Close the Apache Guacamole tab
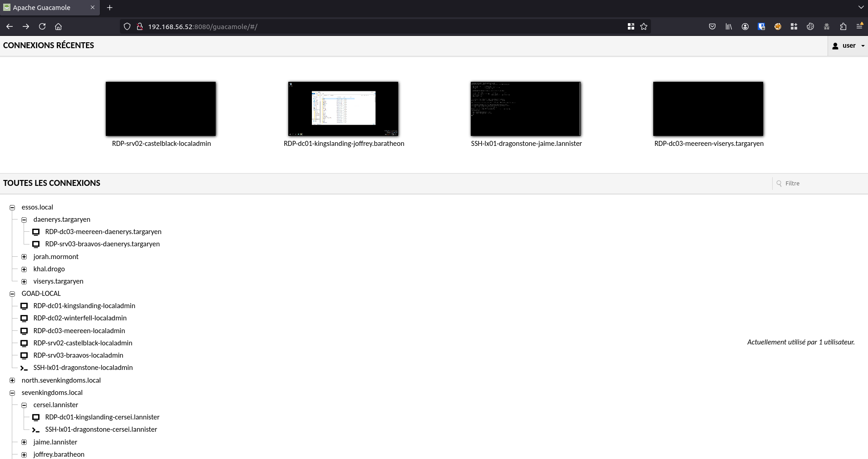868x459 pixels. [x=93, y=8]
